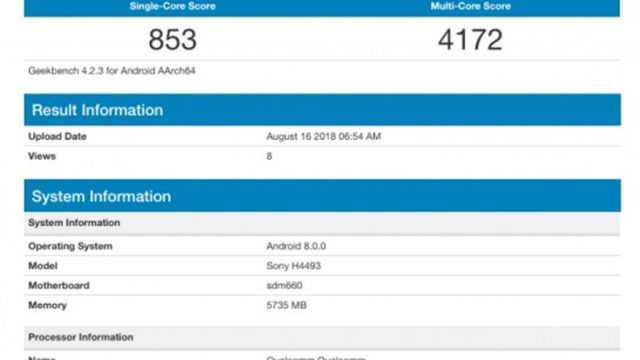This screenshot has height=360, width=640.
Task: Select the sdm660 motherboard value
Action: [x=284, y=285]
